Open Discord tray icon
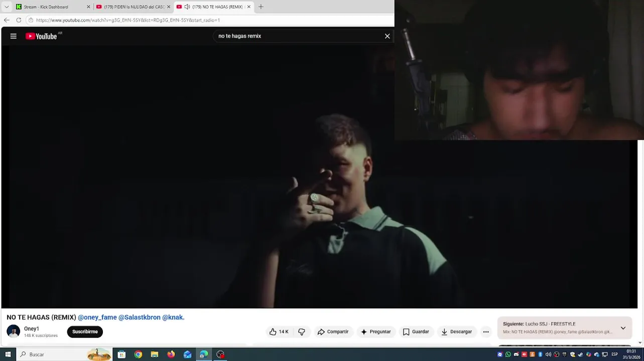The height and width of the screenshot is (361, 644). (x=516, y=354)
